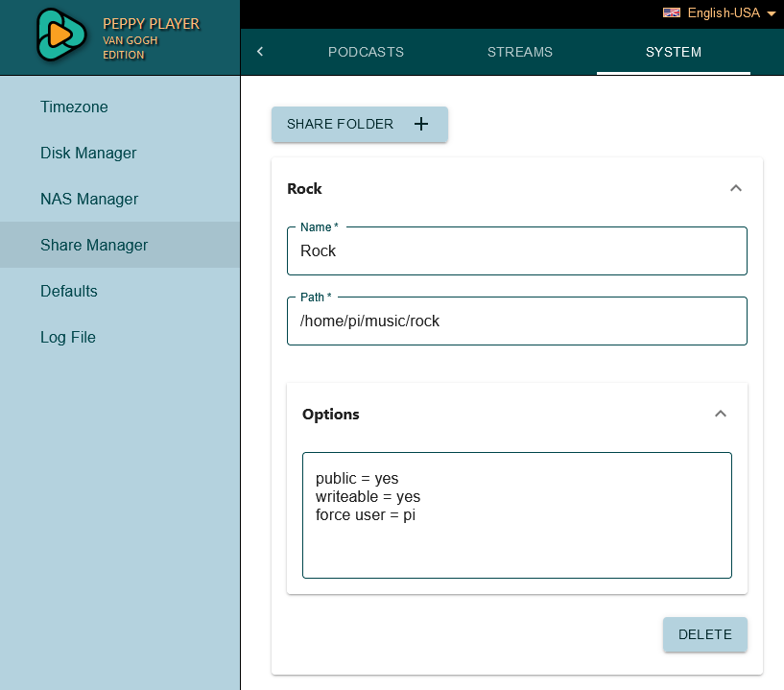
Task: Click the Rock panel heading
Action: (304, 188)
